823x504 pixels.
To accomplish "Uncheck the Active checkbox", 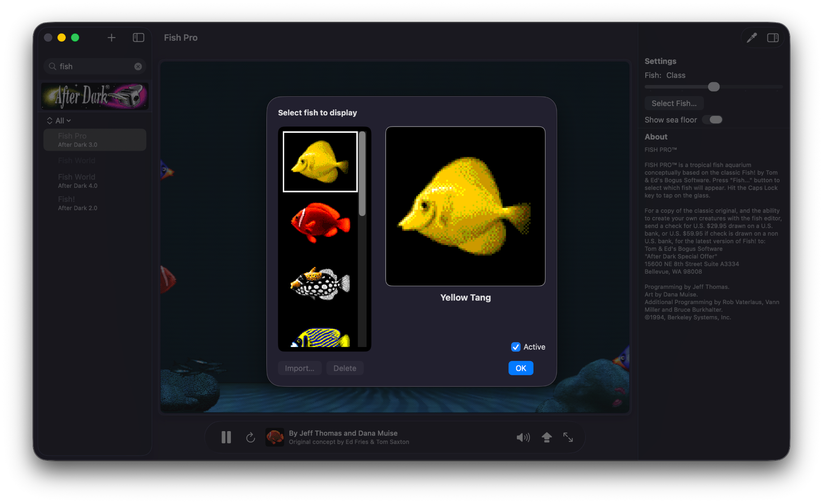I will 516,347.
